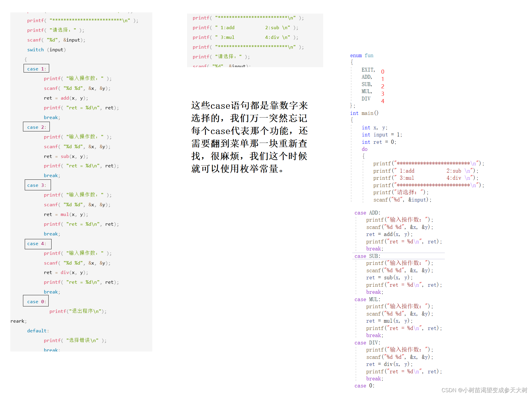Click the line "找，很麻烦，我们这个时候"
The width and height of the screenshot is (532, 396).
(x=250, y=156)
